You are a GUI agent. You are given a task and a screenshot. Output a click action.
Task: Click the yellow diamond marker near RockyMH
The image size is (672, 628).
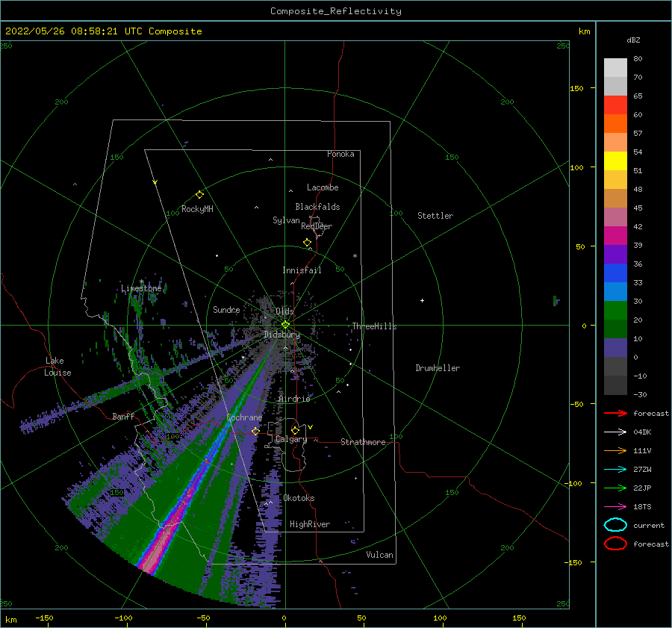[x=199, y=195]
